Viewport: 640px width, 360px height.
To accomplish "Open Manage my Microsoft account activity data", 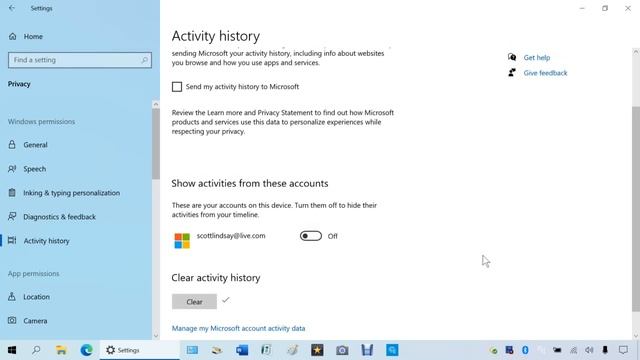I will pos(238,328).
